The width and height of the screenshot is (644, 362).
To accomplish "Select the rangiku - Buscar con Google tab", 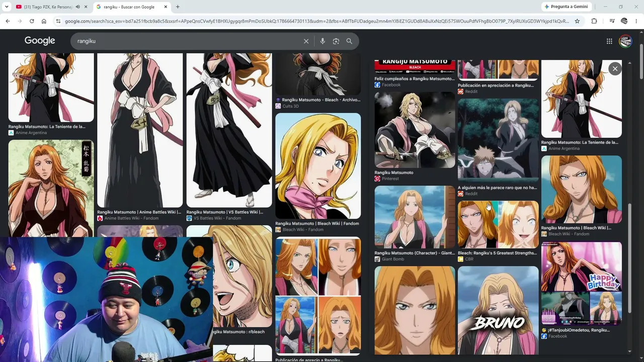I will point(132,7).
